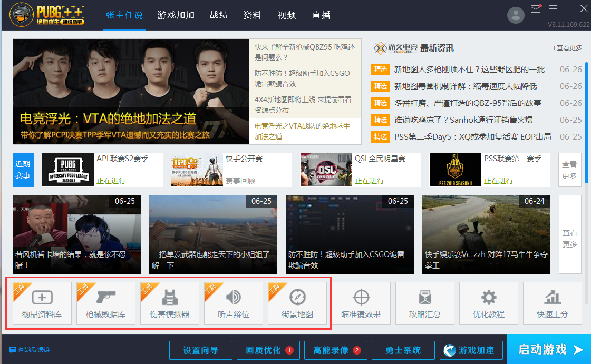Switch to the 视频 video tab
The image size is (591, 364).
287,15
